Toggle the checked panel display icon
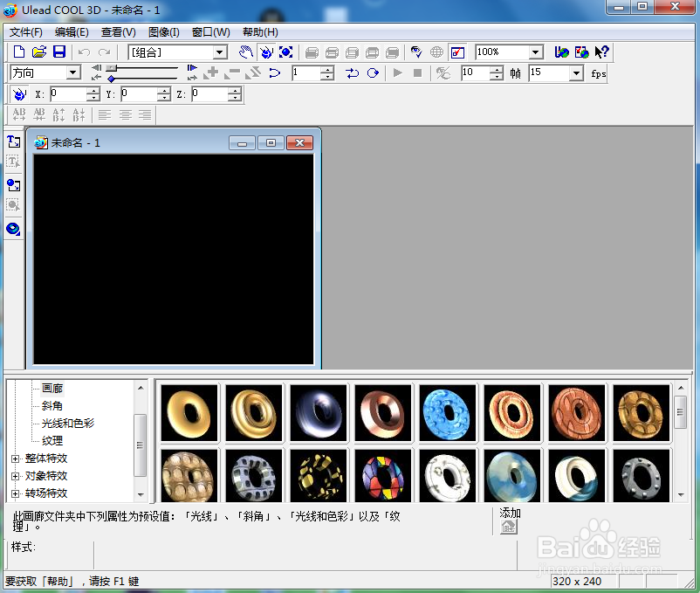The image size is (700, 593). coord(457,52)
